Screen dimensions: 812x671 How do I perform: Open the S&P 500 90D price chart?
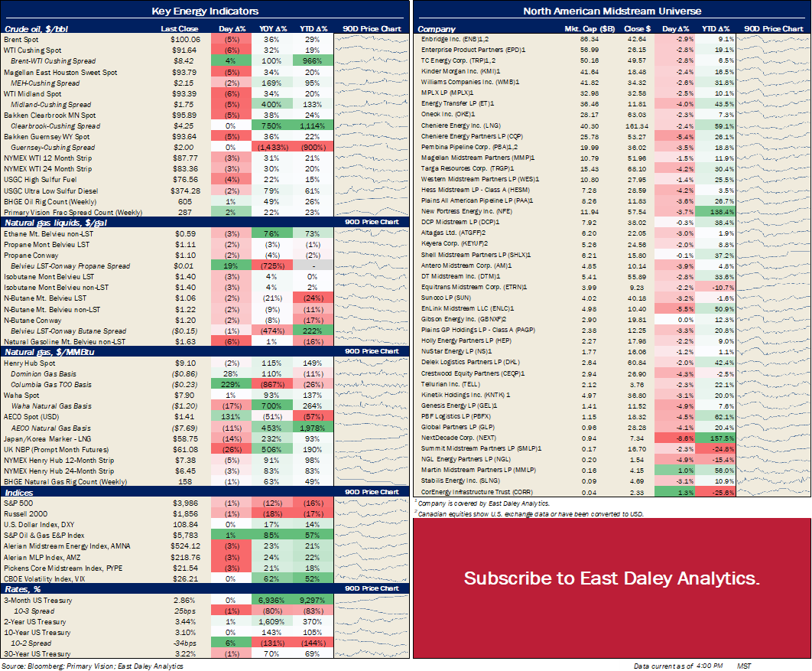[x=372, y=503]
